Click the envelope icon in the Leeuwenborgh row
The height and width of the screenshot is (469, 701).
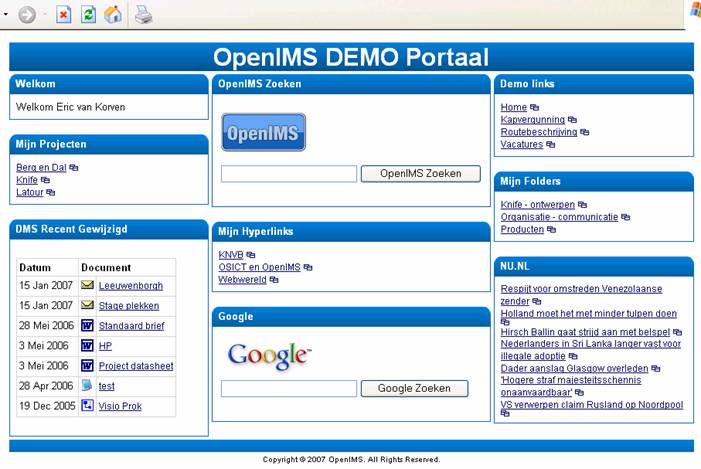pyautogui.click(x=87, y=285)
